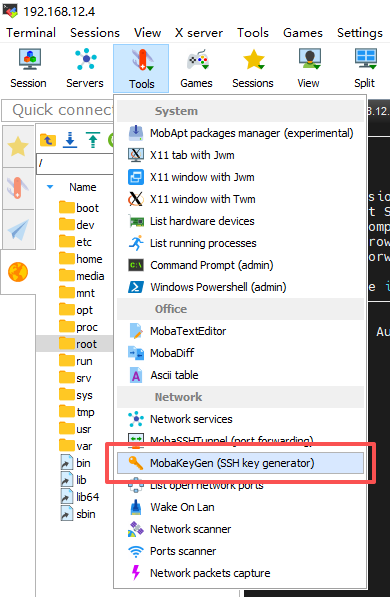Select the root folder
Screen dimensions: 390x597
point(78,344)
